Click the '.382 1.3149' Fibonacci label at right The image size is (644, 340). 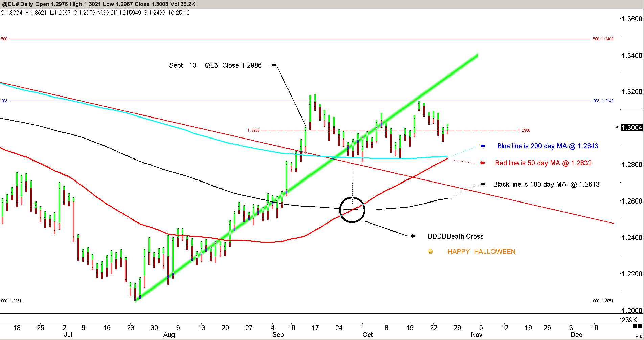[x=602, y=101]
